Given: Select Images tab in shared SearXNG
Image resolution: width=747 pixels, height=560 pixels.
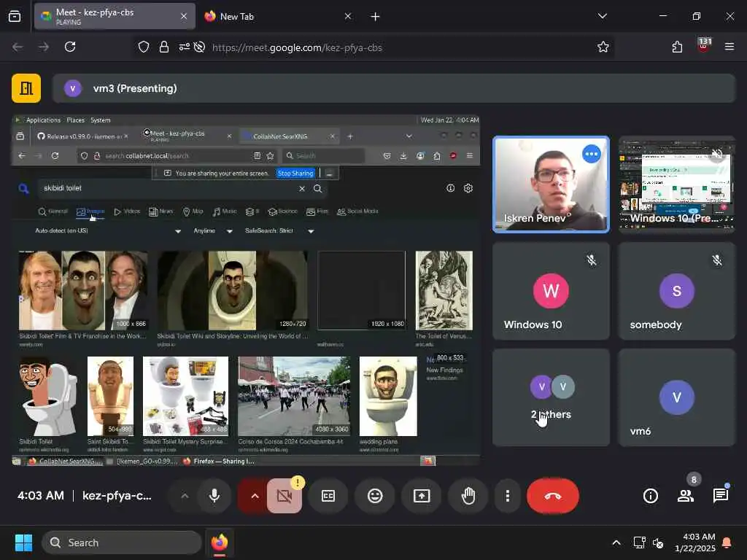Looking at the screenshot, I should point(90,211).
